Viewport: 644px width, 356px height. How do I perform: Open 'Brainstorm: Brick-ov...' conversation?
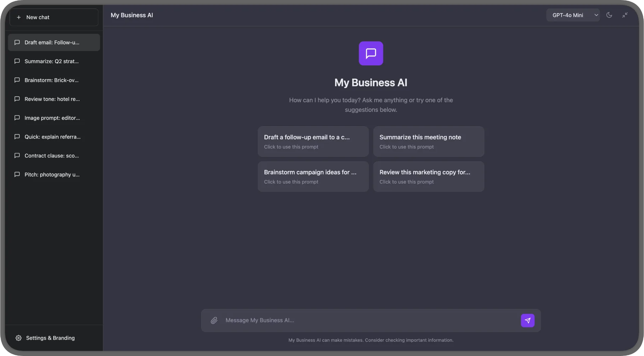(54, 80)
